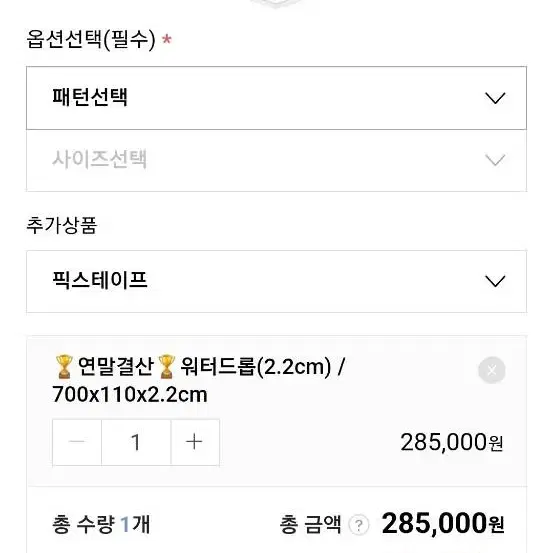Open the 사이즈선택 dropdown box
The width and height of the screenshot is (553, 553).
276,160
